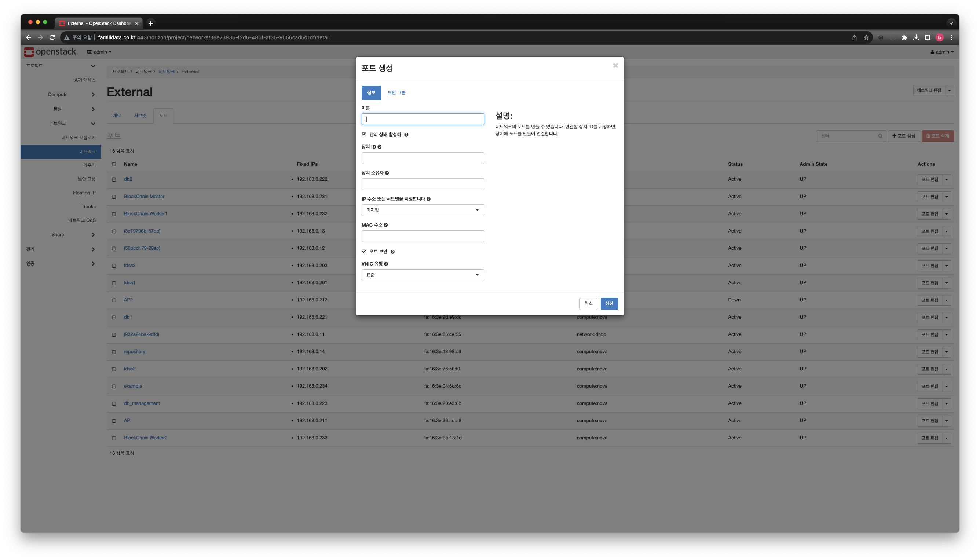Click help icon next to 장치 ID
The height and width of the screenshot is (560, 980).
[380, 147]
